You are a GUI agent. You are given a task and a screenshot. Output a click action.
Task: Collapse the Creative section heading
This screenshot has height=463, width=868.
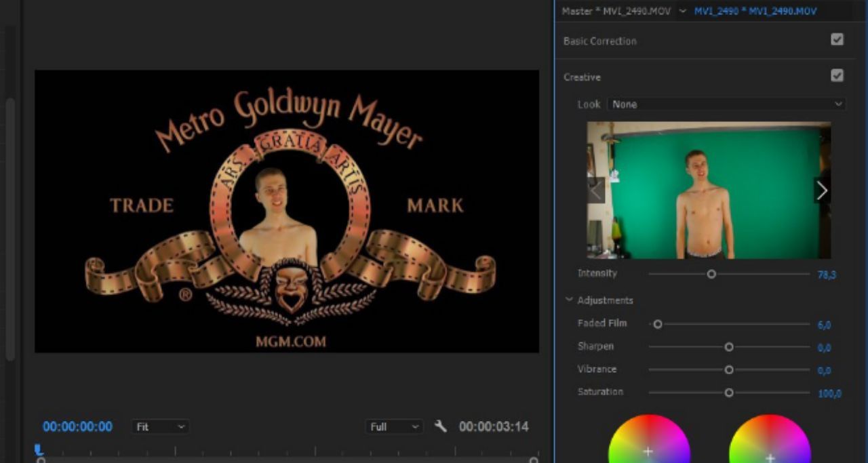click(x=582, y=77)
